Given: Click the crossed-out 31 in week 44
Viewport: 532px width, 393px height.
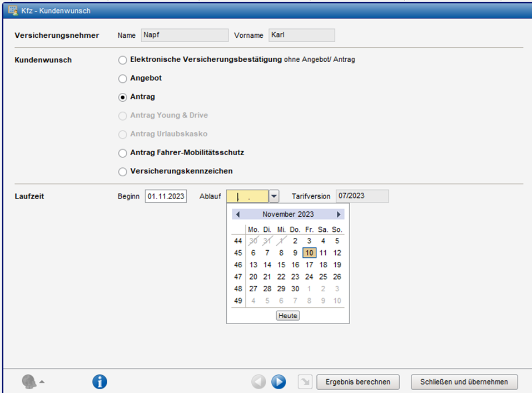Looking at the screenshot, I should pos(267,241).
